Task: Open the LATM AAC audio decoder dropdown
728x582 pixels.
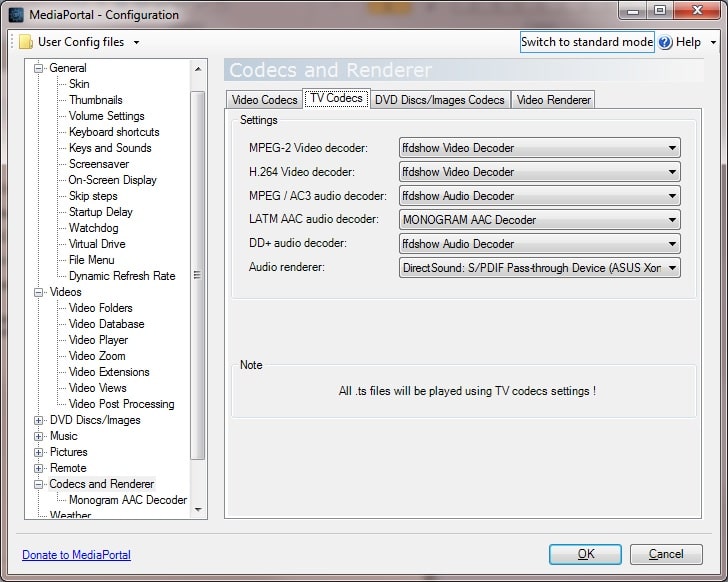Action: click(x=540, y=220)
